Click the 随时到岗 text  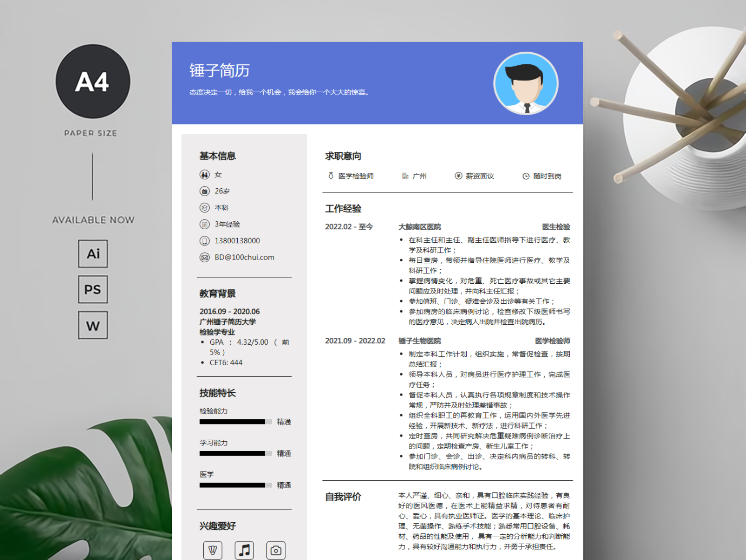pyautogui.click(x=547, y=176)
